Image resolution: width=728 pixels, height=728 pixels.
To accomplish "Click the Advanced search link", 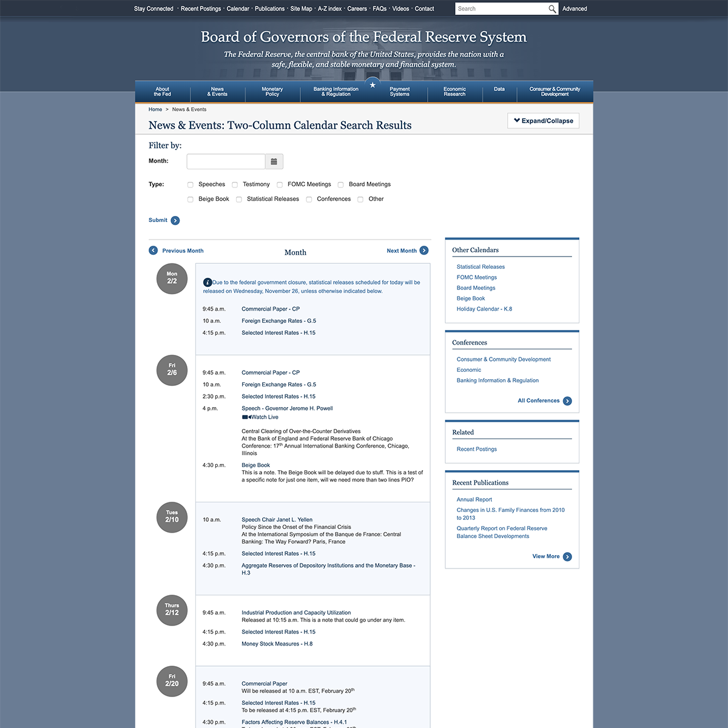I will pyautogui.click(x=575, y=9).
